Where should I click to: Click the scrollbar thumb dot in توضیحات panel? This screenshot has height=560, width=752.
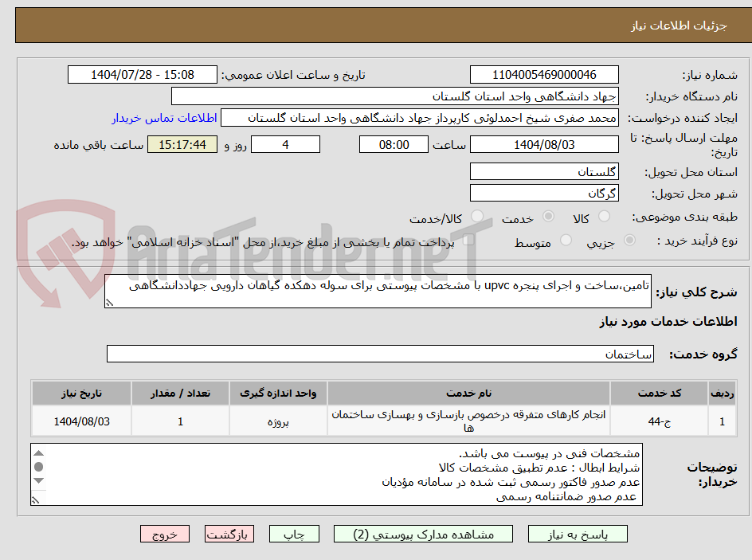[x=38, y=466]
